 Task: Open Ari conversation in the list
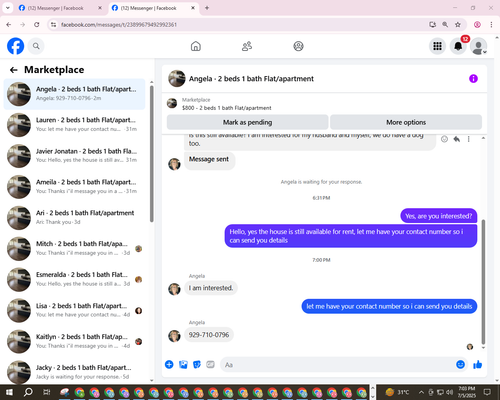click(75, 218)
